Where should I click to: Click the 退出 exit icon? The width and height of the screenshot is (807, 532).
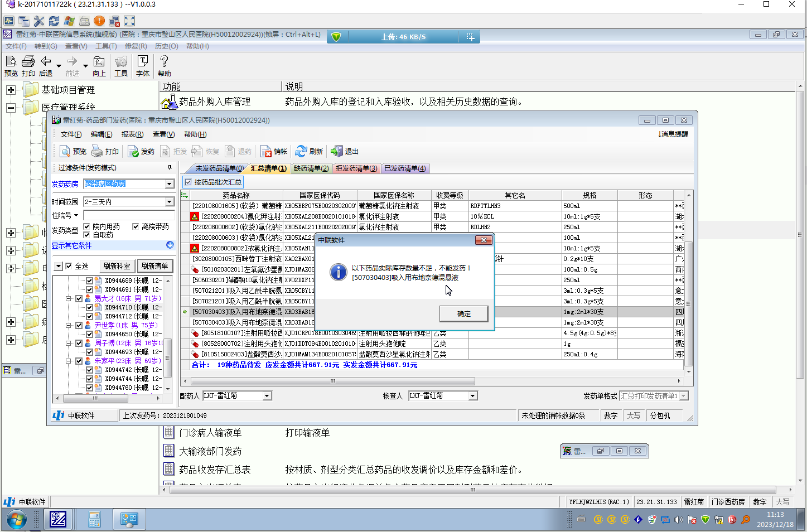pyautogui.click(x=337, y=152)
